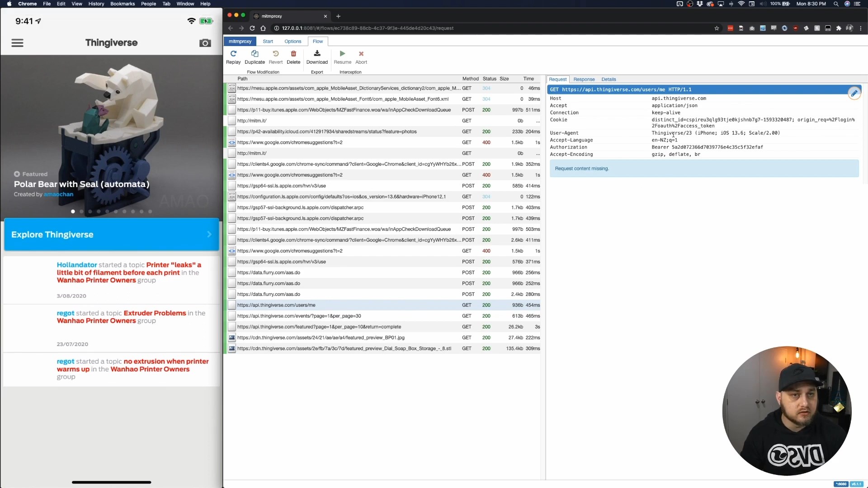Click the Replay flow button

(233, 57)
